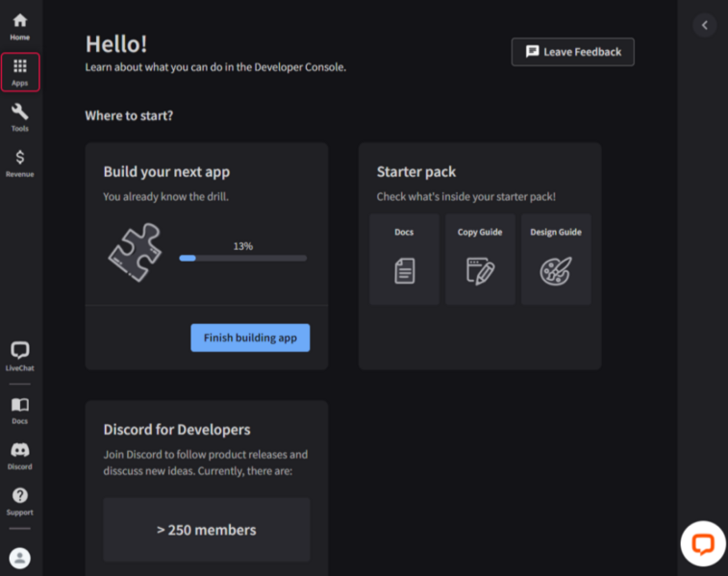Viewport: 728px width, 576px height.
Task: Open the Tools wrench section
Action: 20,117
